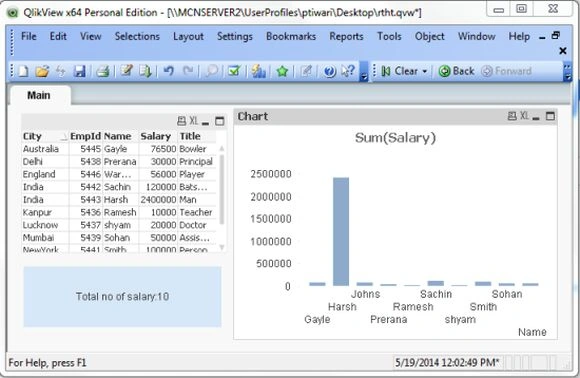The height and width of the screenshot is (378, 580).
Task: Export the Chart to Excel via XL
Action: tap(525, 116)
